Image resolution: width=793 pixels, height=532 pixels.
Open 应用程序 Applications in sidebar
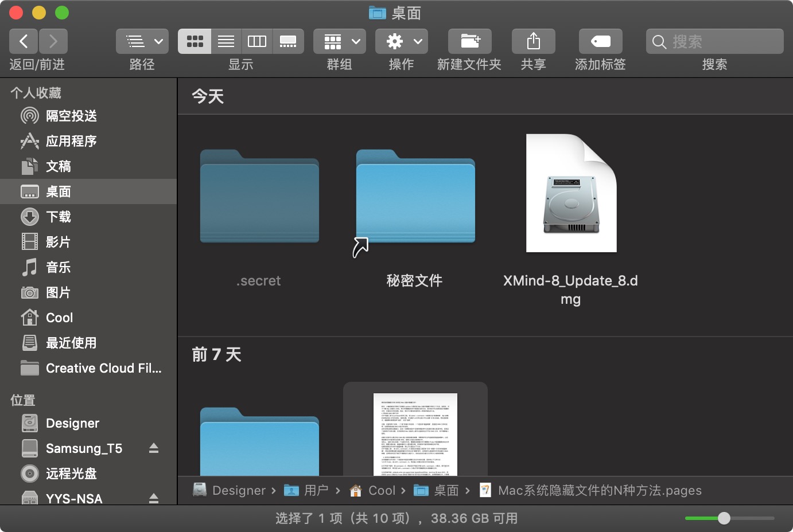pos(88,141)
